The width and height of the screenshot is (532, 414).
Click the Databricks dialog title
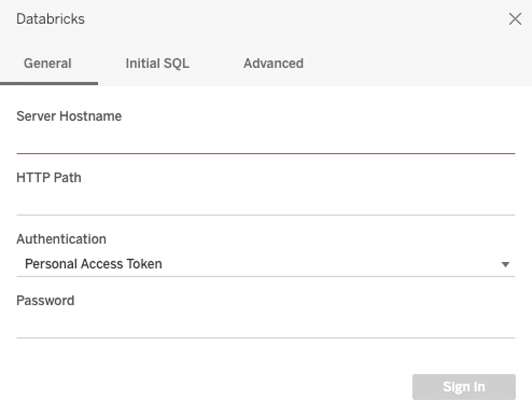coord(50,19)
